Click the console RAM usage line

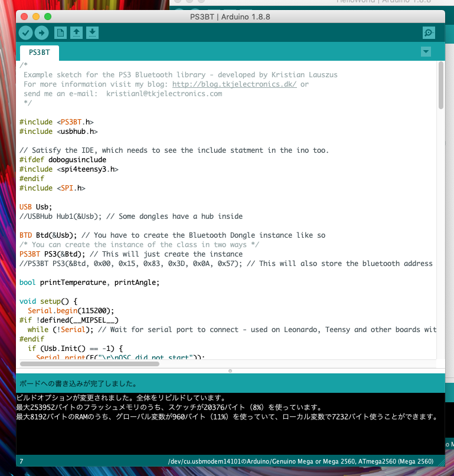(227, 417)
